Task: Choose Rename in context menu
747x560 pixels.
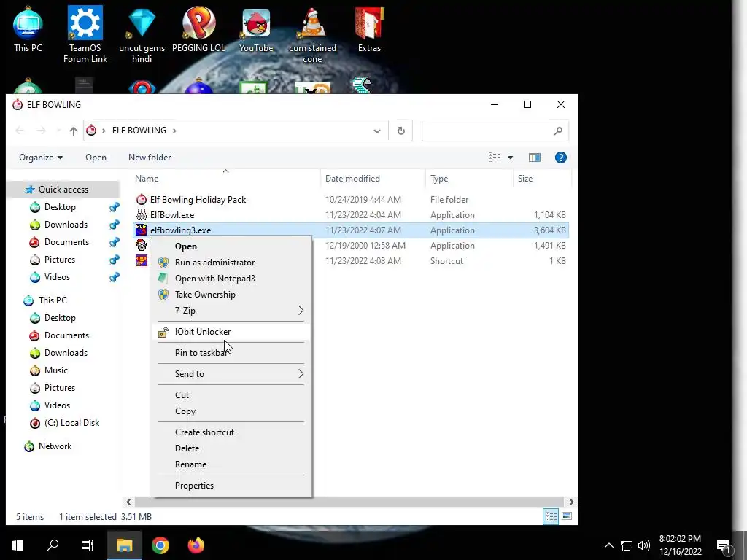Action: 231,464
